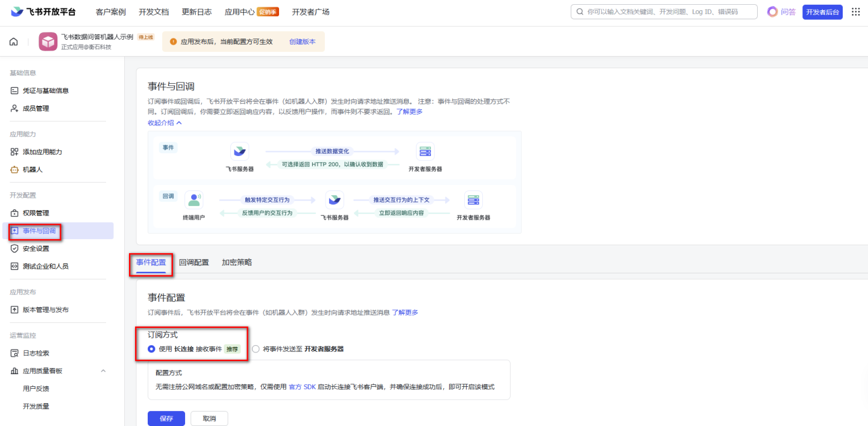The image size is (868, 426).
Task: Click the search box in the top bar
Action: (x=663, y=11)
